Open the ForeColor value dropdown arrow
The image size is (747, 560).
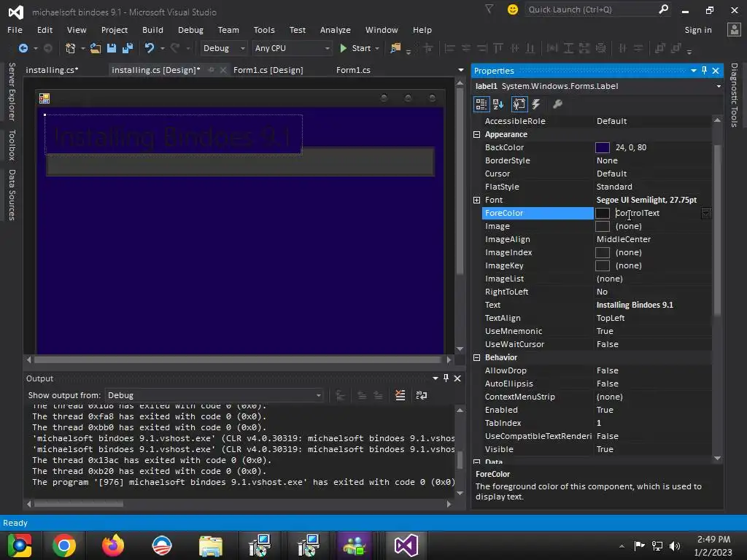tap(706, 214)
